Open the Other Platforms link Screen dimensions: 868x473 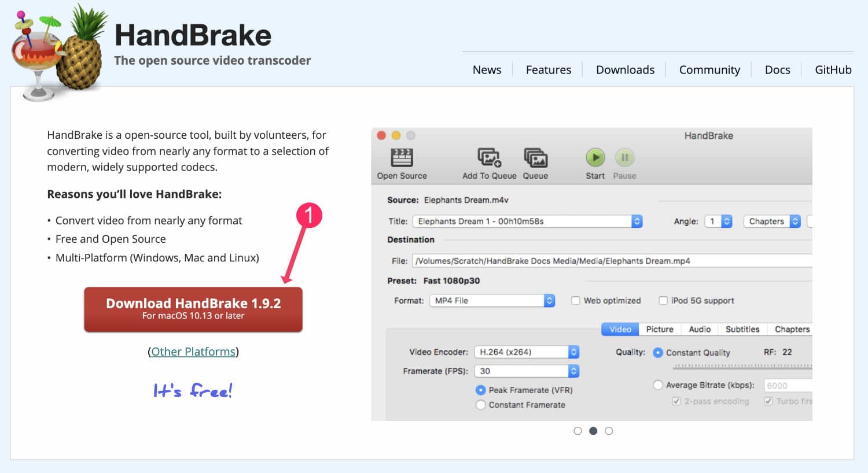click(x=193, y=352)
